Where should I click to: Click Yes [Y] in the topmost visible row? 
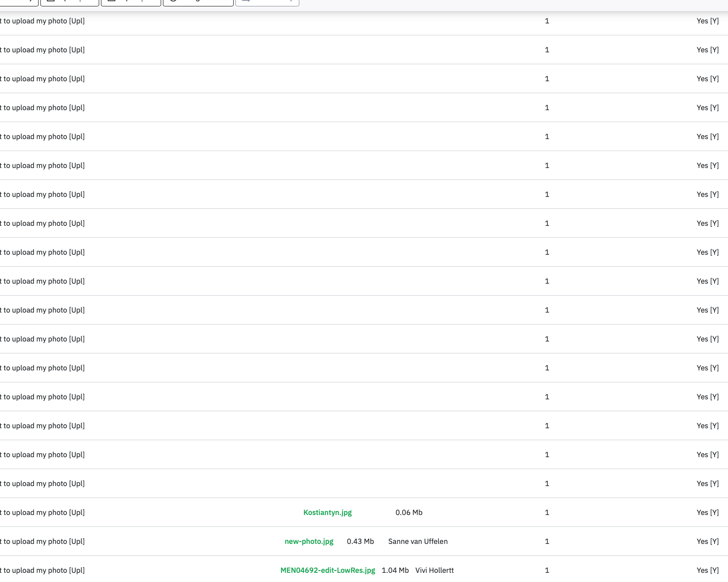707,21
